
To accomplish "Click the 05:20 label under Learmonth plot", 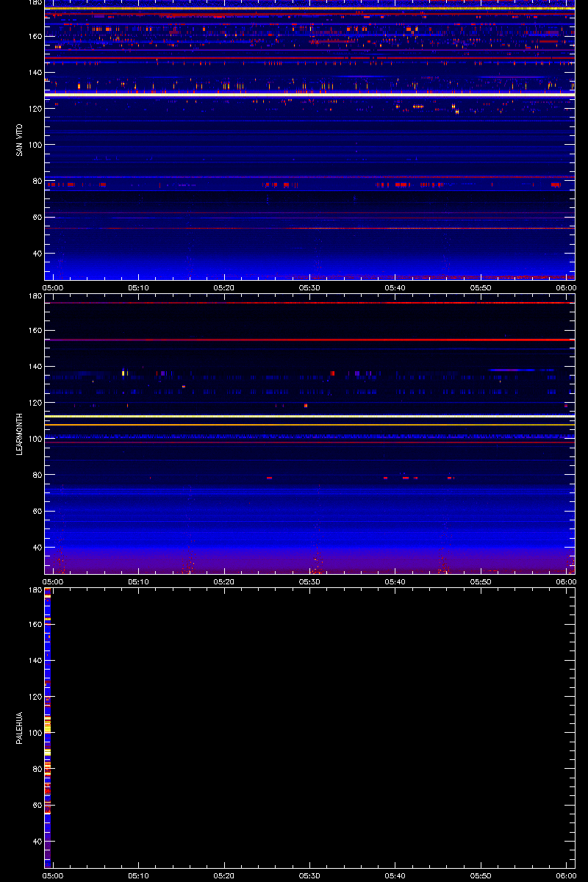I will coord(224,581).
